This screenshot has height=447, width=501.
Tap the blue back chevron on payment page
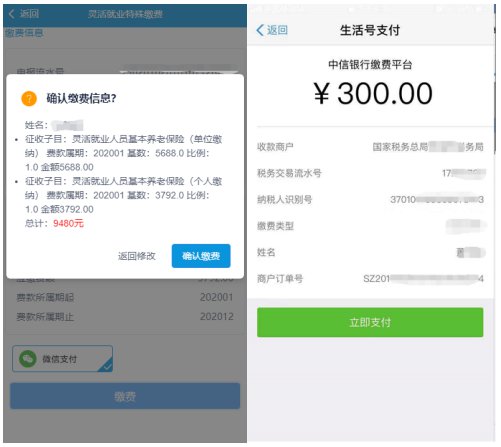[260, 30]
